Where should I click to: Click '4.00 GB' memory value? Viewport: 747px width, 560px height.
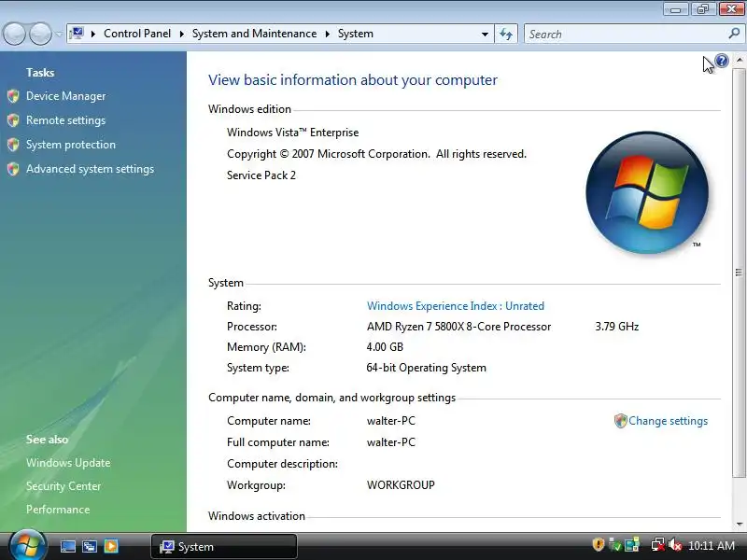385,347
